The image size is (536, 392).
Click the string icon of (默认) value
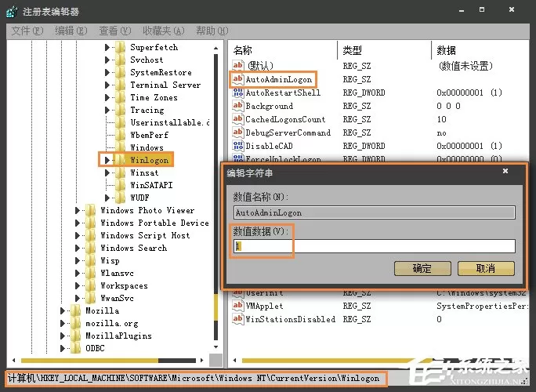pos(238,65)
